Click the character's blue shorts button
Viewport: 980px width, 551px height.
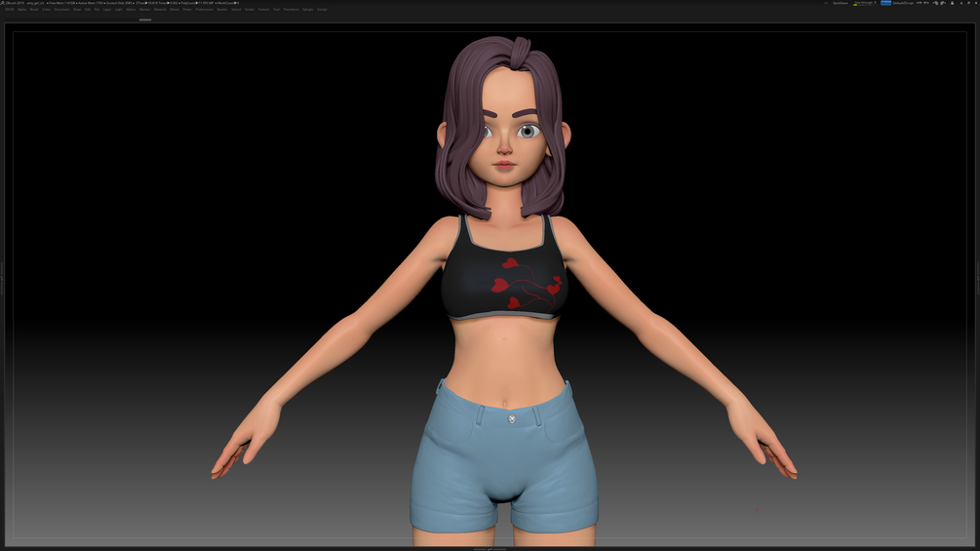click(512, 418)
